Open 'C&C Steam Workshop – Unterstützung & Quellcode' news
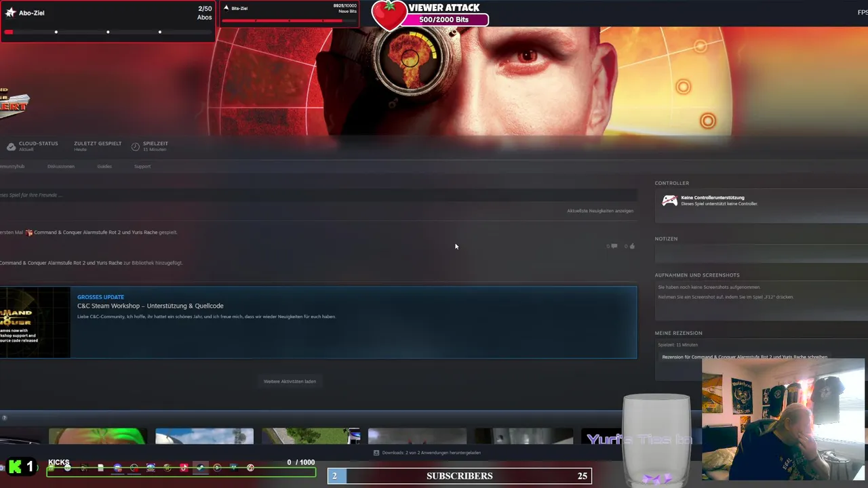The image size is (868, 488). pyautogui.click(x=150, y=306)
